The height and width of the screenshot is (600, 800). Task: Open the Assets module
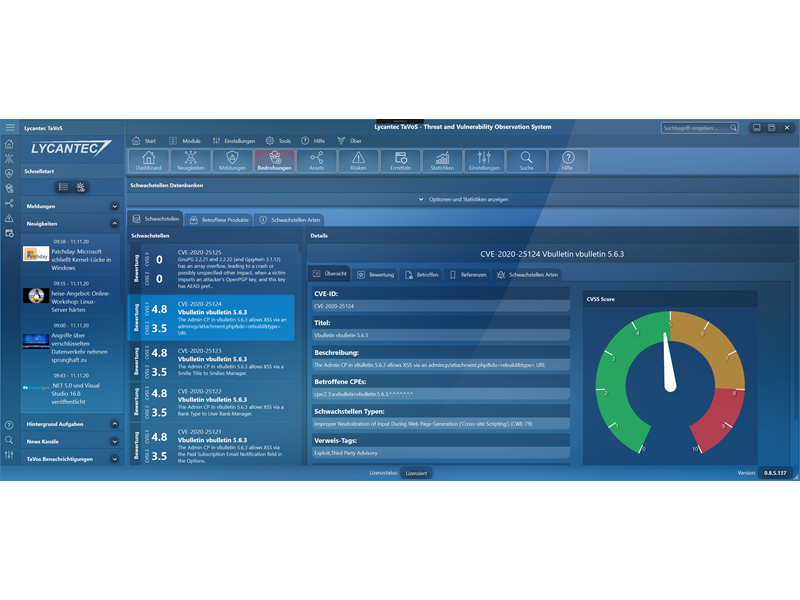[316, 161]
